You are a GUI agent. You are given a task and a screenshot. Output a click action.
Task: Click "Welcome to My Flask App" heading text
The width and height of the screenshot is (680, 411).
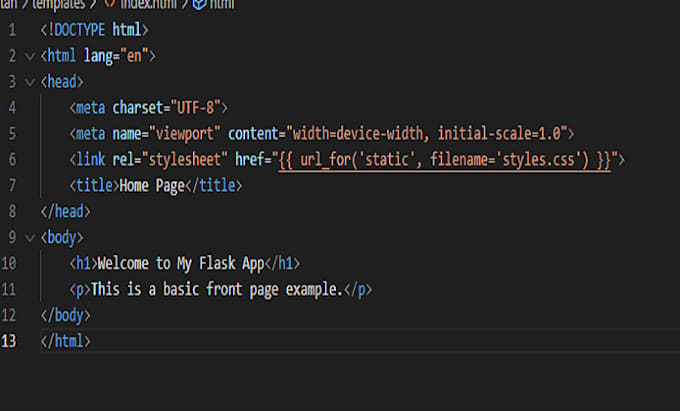point(181,264)
